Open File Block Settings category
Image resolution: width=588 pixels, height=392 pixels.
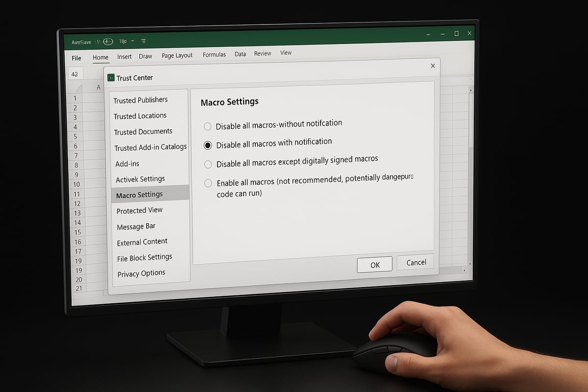point(145,257)
